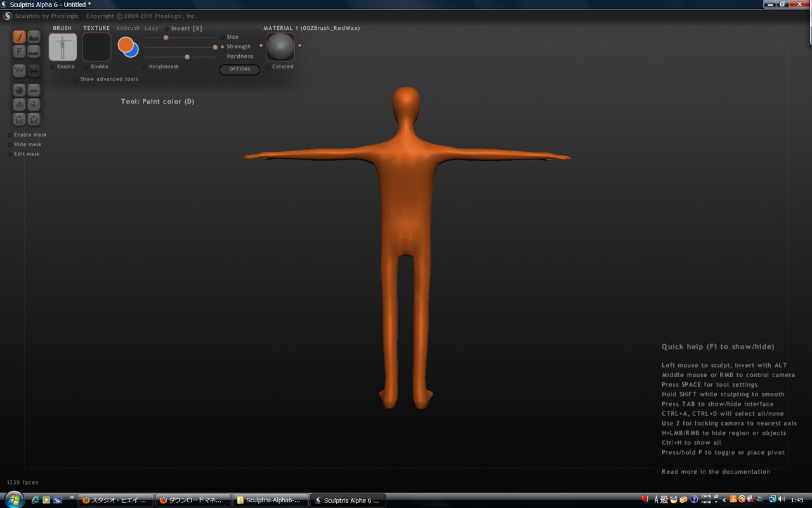Click the Sculptris logo icon in header
This screenshot has height=508, width=812.
tap(8, 16)
